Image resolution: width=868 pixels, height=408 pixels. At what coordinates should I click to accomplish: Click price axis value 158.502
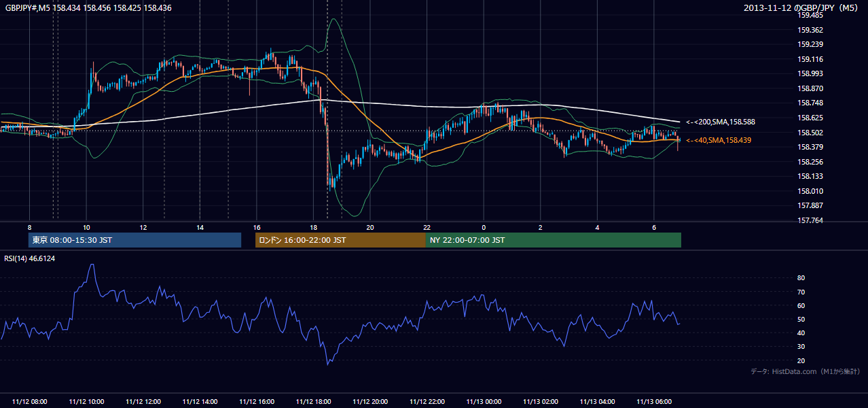point(810,133)
